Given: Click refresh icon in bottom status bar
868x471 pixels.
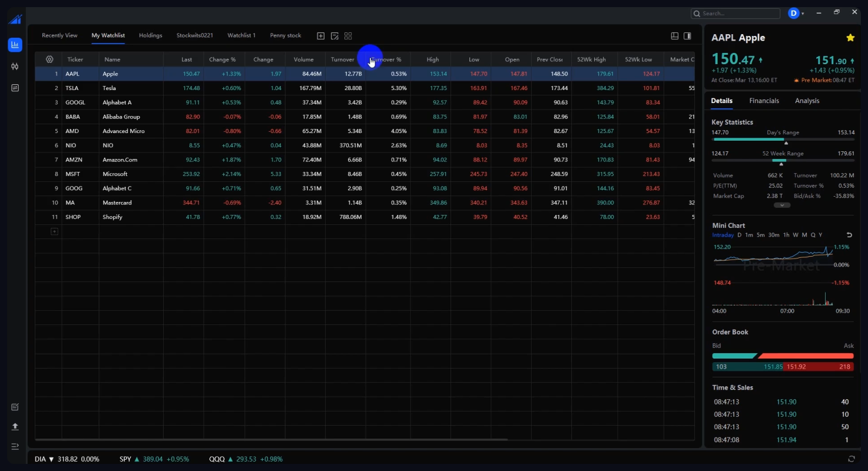Looking at the screenshot, I should pyautogui.click(x=852, y=459).
